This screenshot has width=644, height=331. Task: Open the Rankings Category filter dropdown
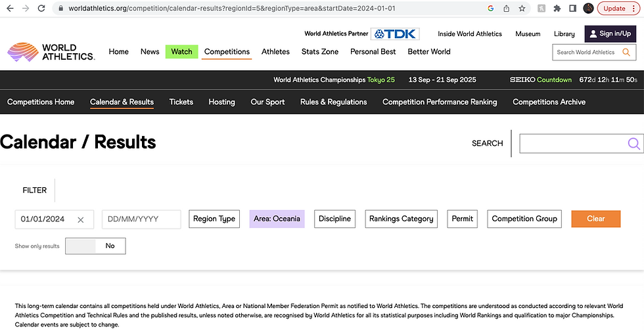[x=402, y=219]
